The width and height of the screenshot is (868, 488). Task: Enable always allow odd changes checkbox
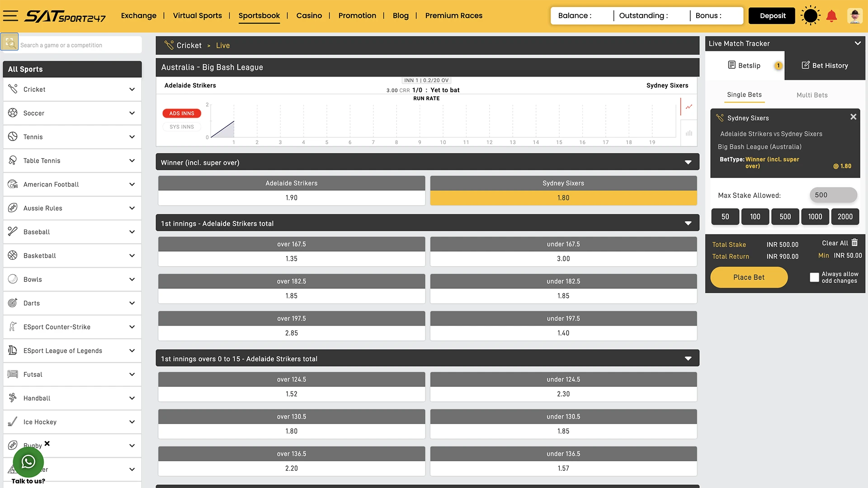(814, 277)
